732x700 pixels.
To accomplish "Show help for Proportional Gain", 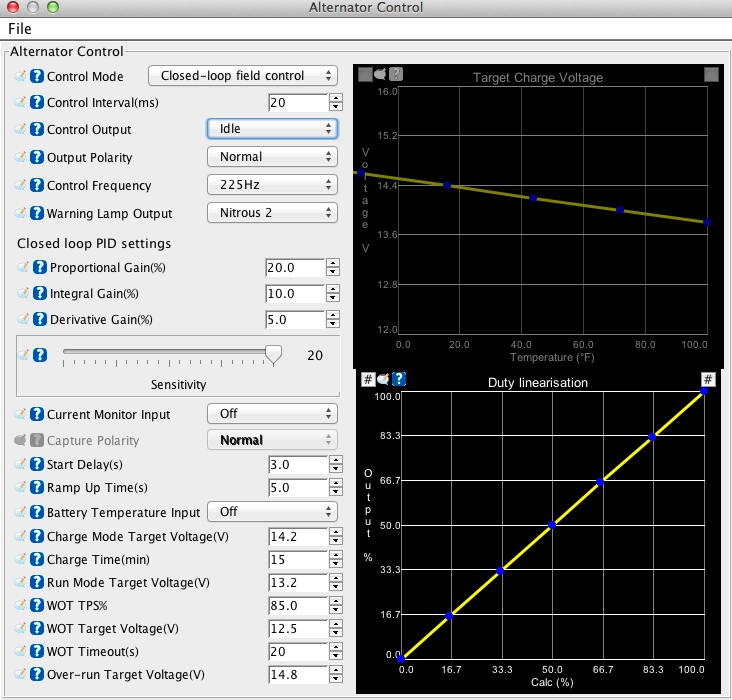I will click(x=40, y=267).
